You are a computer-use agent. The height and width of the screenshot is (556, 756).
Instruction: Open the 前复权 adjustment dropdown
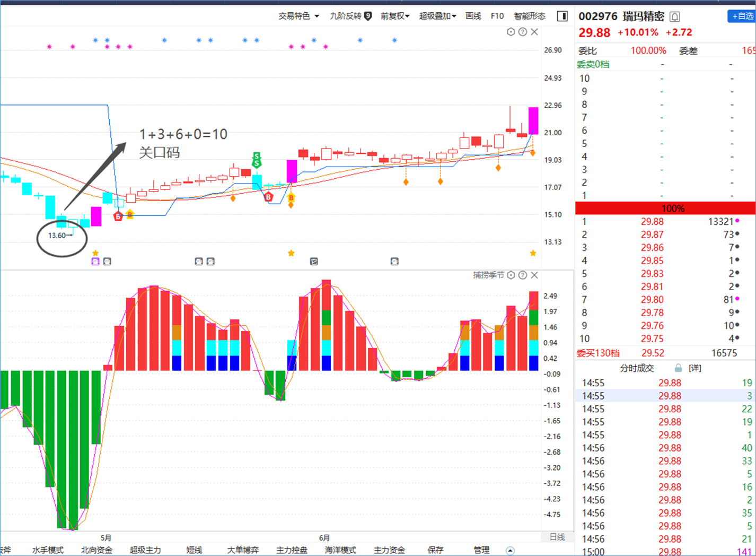[x=395, y=16]
